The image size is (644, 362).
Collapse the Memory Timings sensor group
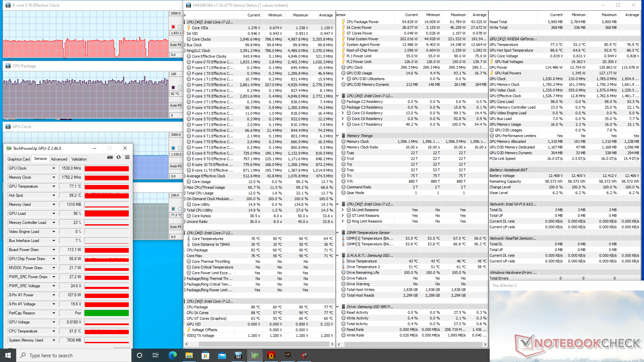pyautogui.click(x=338, y=136)
